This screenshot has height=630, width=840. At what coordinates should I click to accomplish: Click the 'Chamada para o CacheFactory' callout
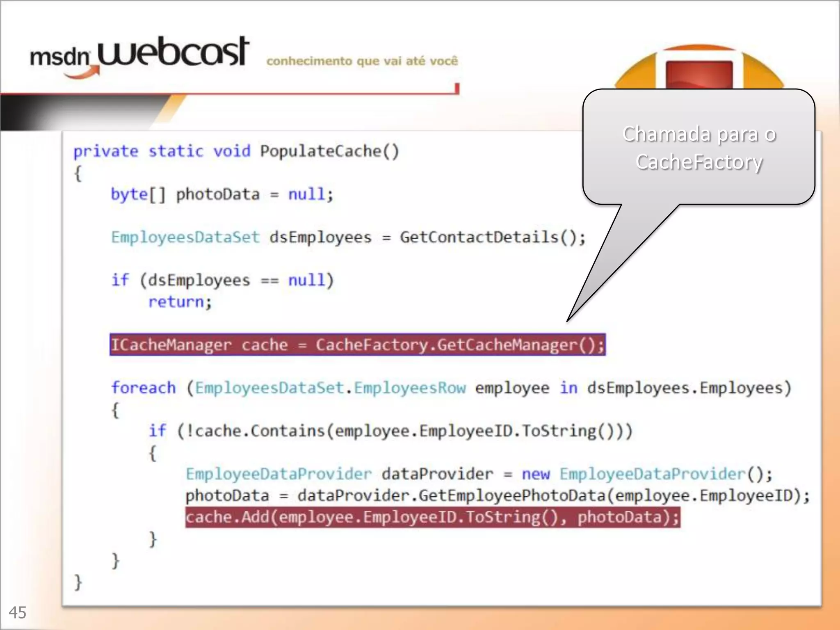699,148
